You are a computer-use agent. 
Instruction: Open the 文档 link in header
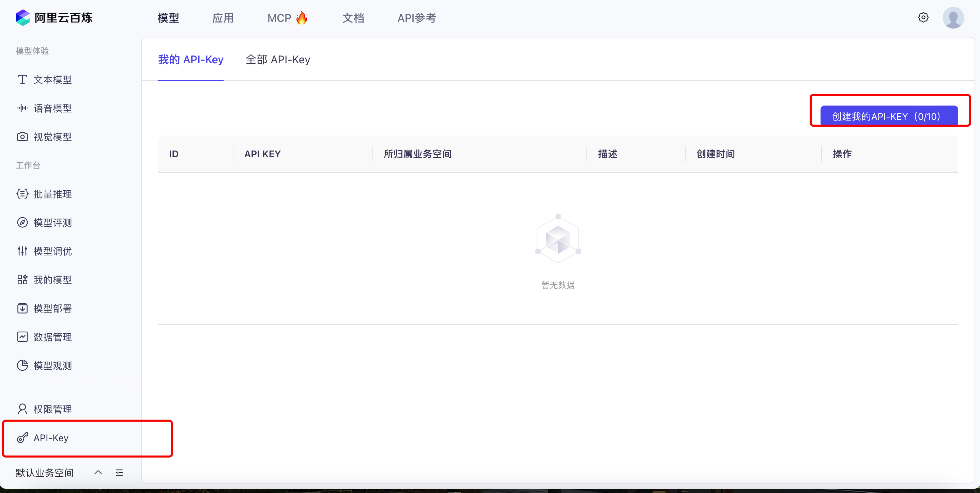pos(353,18)
